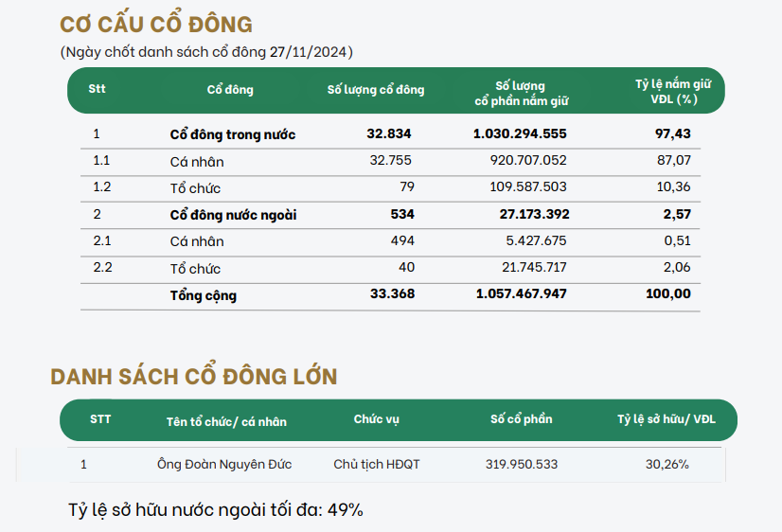Image resolution: width=782 pixels, height=532 pixels.
Task: Select the row label 'Cổ đông nước ngoài'
Action: click(x=233, y=215)
